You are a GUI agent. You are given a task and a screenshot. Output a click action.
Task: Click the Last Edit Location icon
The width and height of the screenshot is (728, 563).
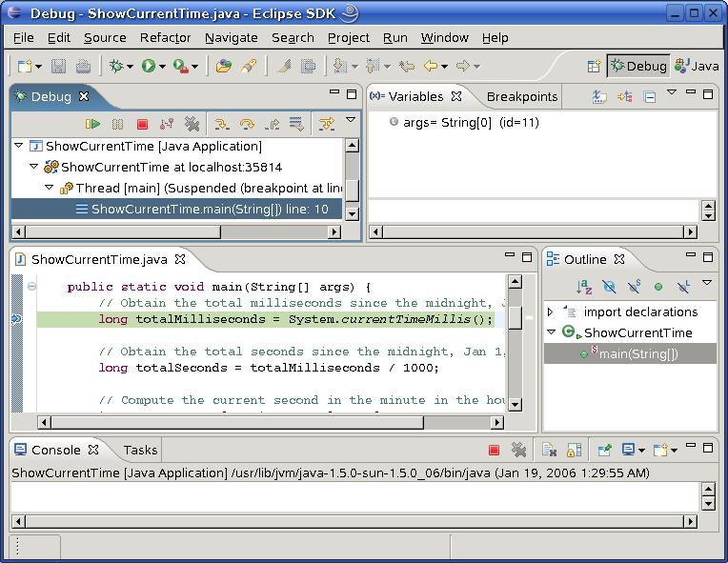click(x=407, y=67)
